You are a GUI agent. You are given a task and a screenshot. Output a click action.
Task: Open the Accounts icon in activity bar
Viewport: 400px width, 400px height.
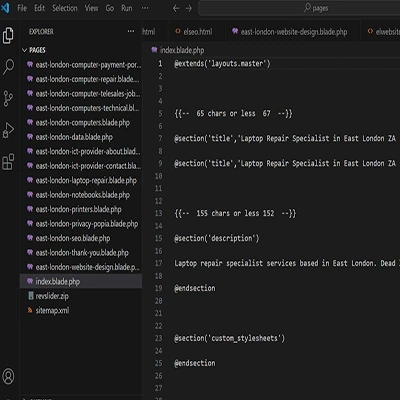(x=8, y=376)
